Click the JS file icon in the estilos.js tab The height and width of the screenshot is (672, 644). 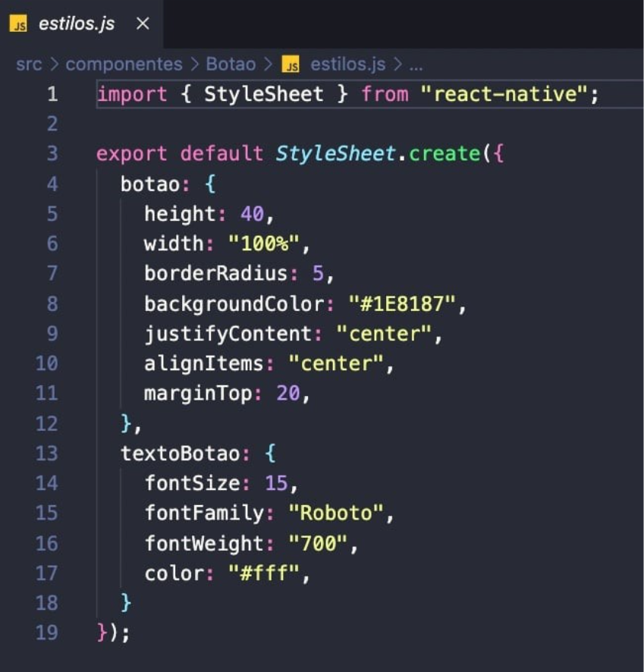click(x=19, y=24)
